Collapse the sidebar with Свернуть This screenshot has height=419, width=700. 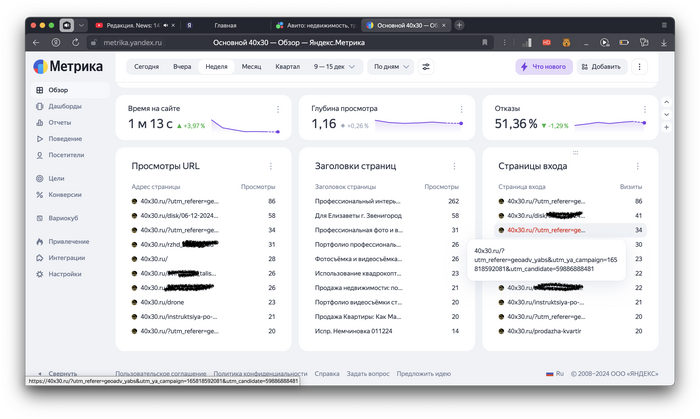[x=62, y=373]
